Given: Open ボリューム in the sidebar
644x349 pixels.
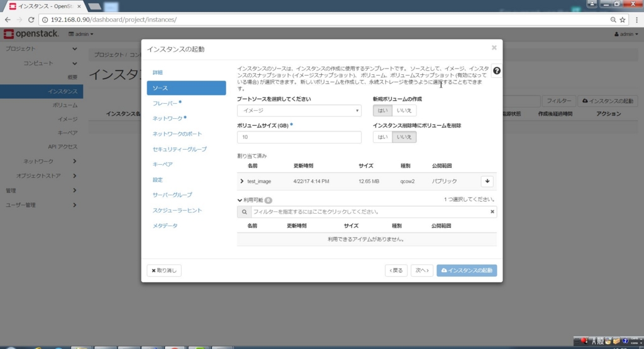Looking at the screenshot, I should tap(65, 106).
